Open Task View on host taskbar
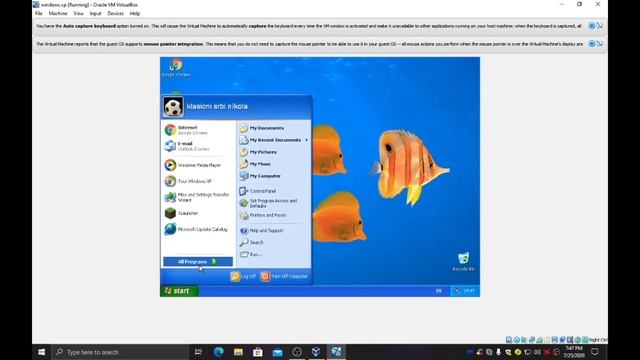 point(198,352)
